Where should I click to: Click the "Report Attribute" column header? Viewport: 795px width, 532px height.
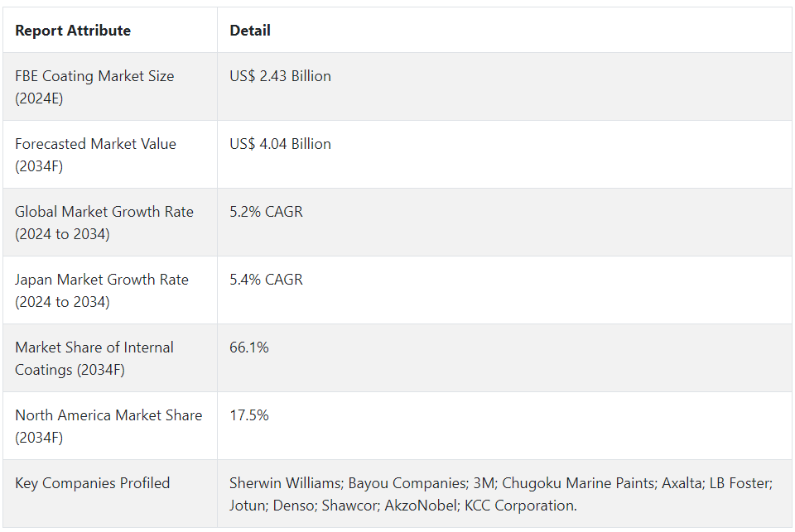coord(73,31)
